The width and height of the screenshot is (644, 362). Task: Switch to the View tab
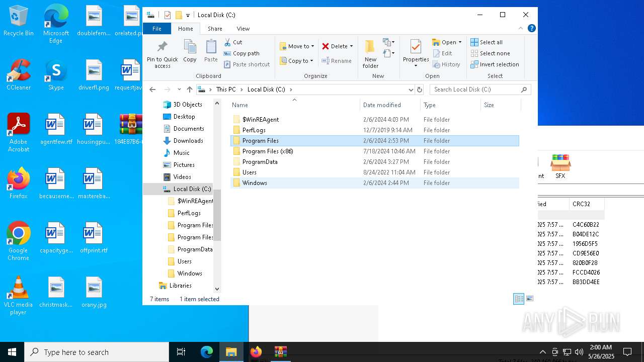tap(243, 29)
